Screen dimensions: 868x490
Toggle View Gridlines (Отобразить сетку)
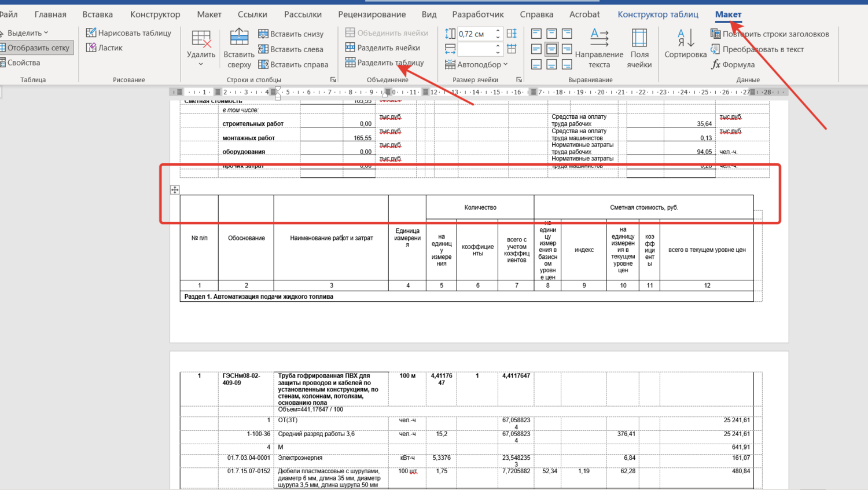[x=36, y=47]
